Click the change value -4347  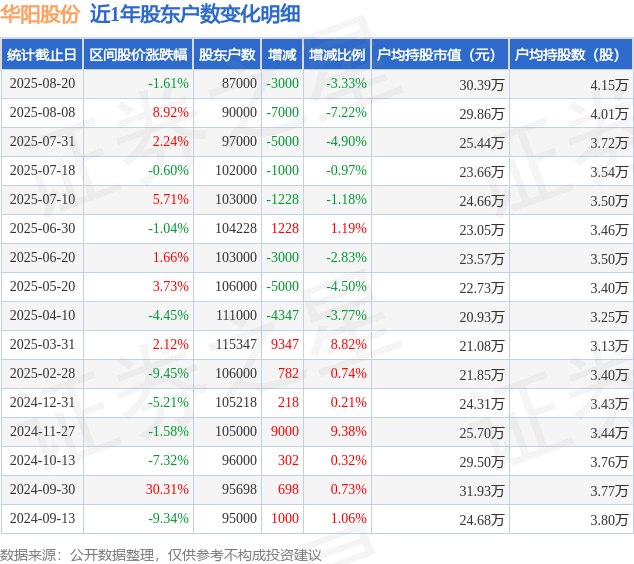(283, 315)
